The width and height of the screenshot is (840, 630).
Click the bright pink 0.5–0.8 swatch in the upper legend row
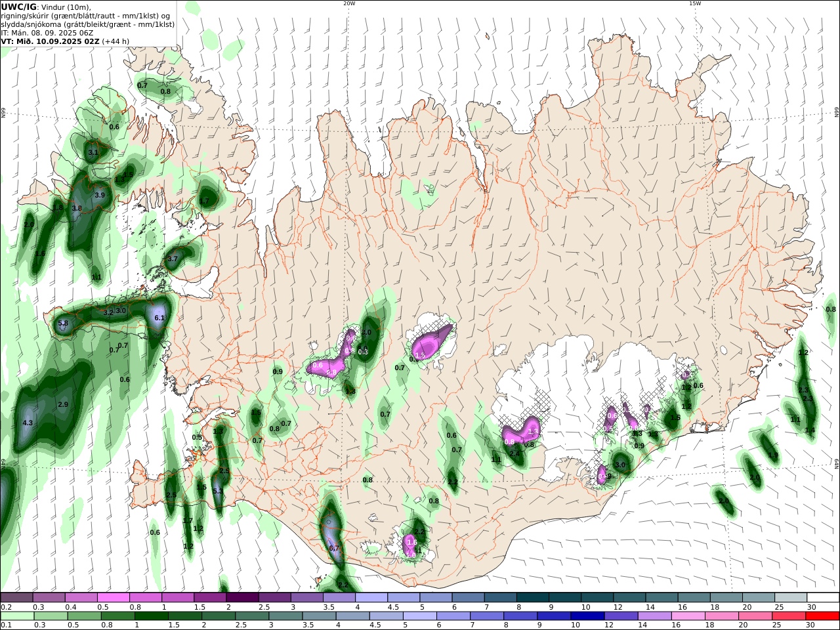[114, 598]
